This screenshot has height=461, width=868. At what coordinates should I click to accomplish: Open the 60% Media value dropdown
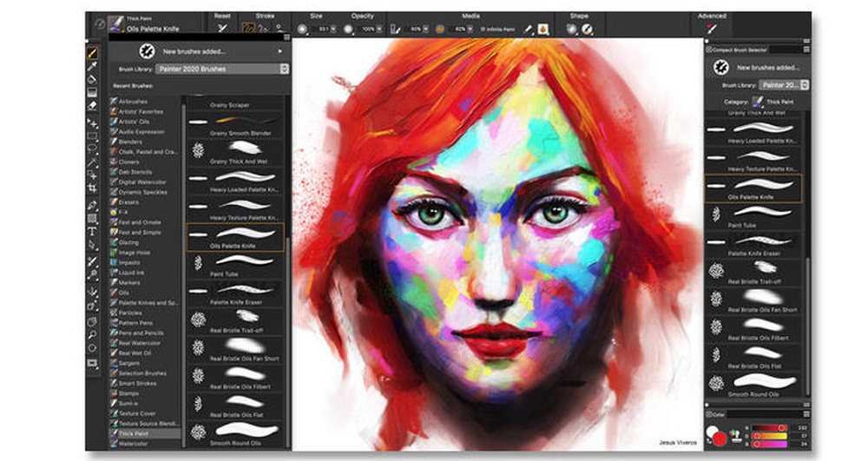(x=425, y=30)
